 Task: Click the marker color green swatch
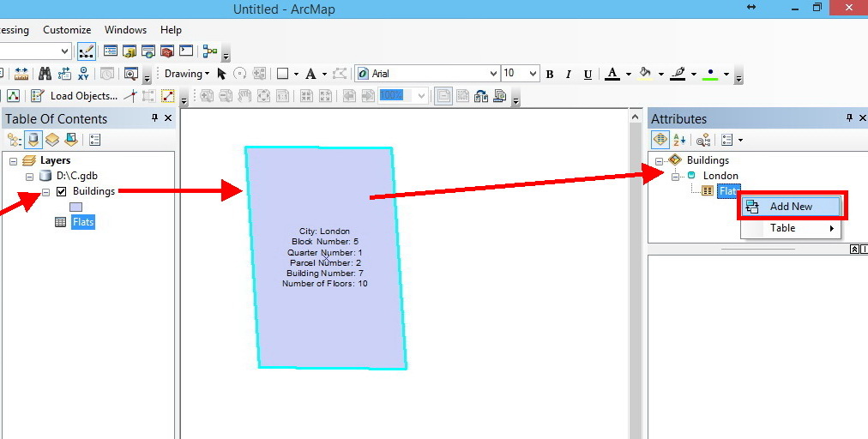coord(710,75)
